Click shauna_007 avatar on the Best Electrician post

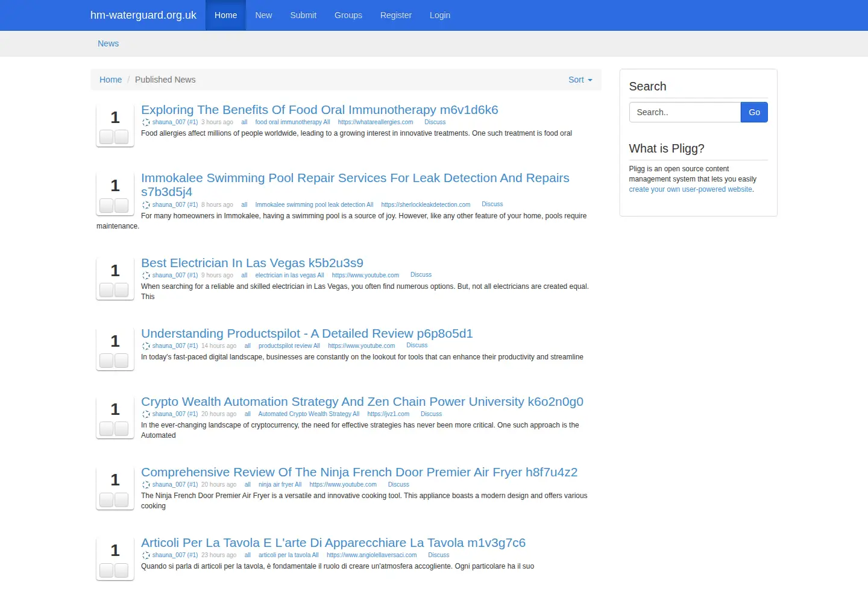coord(146,276)
